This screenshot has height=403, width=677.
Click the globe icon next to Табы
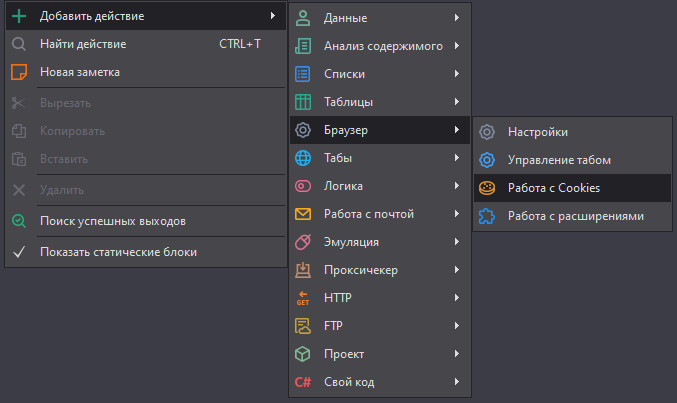[x=303, y=158]
